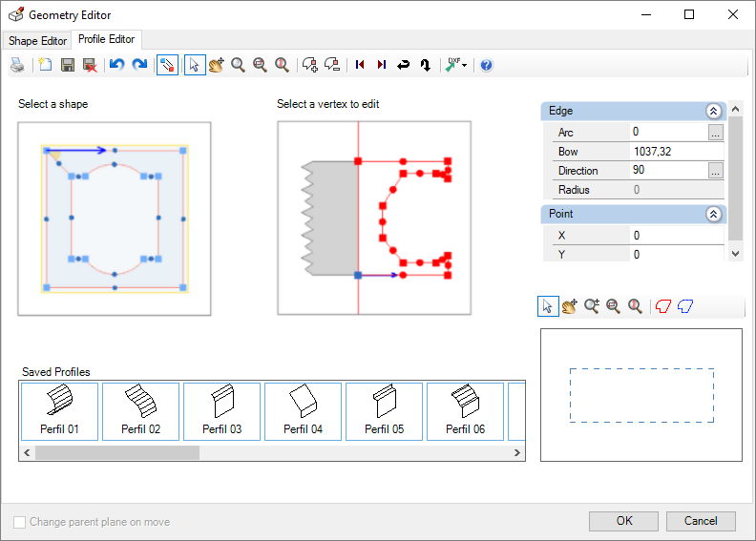
Task: Collapse the Point property section
Action: pos(713,215)
